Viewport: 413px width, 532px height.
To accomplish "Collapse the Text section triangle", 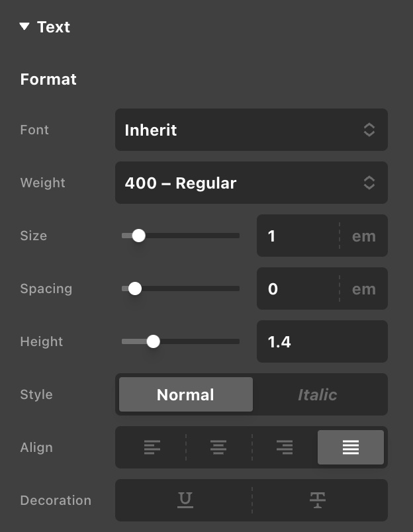I will click(24, 27).
